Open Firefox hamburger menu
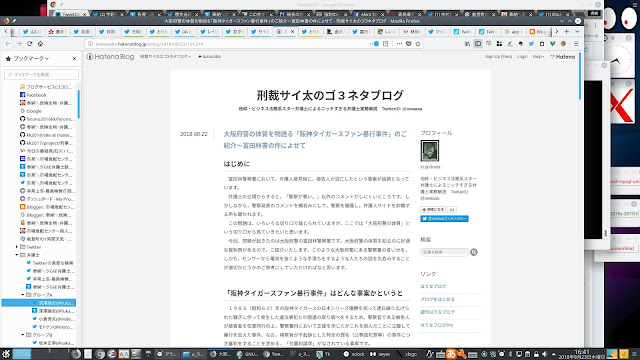The height and width of the screenshot is (360, 640). click(576, 44)
